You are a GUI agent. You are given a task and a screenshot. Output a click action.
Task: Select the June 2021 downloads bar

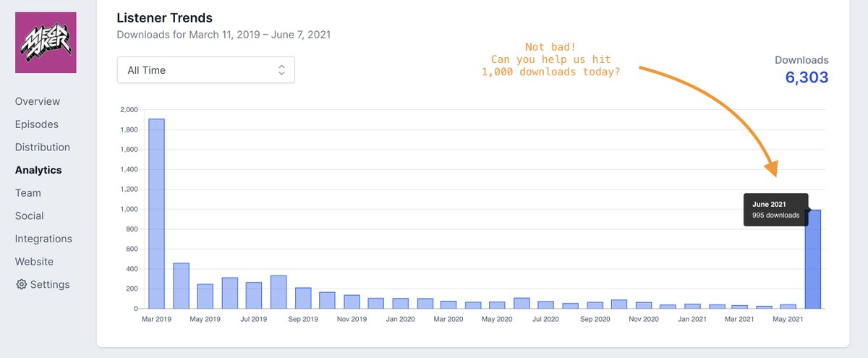[x=813, y=259]
